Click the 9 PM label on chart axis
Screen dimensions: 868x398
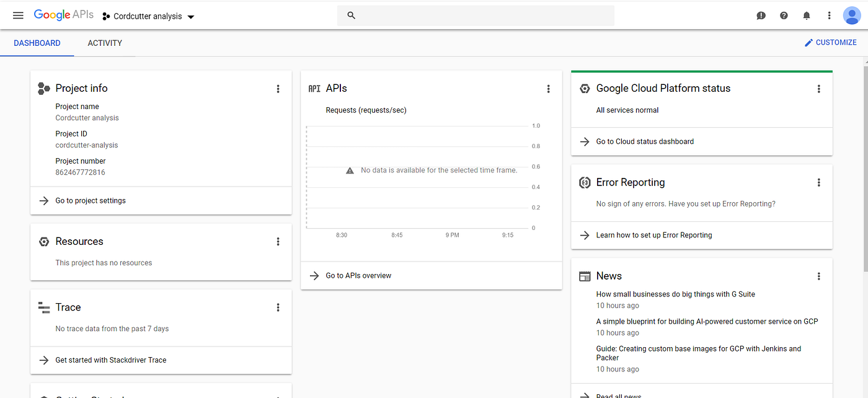tap(452, 235)
